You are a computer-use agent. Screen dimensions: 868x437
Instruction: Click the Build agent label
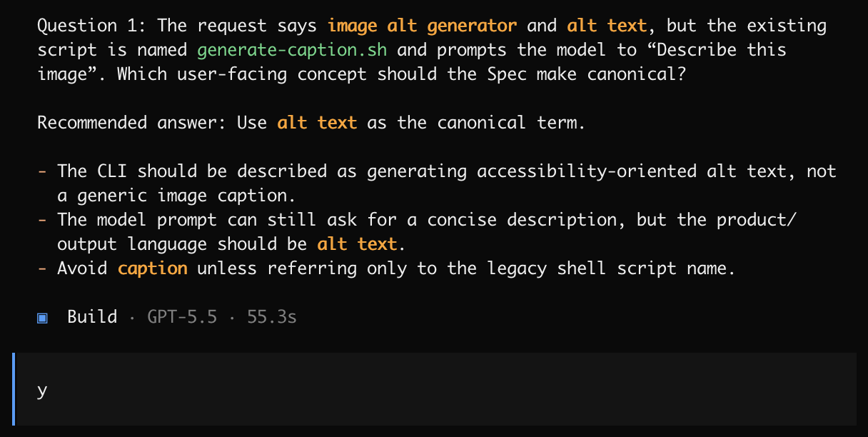click(92, 317)
